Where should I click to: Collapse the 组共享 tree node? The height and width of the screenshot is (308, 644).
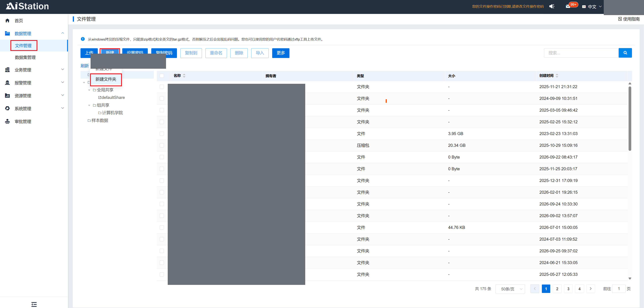click(89, 105)
